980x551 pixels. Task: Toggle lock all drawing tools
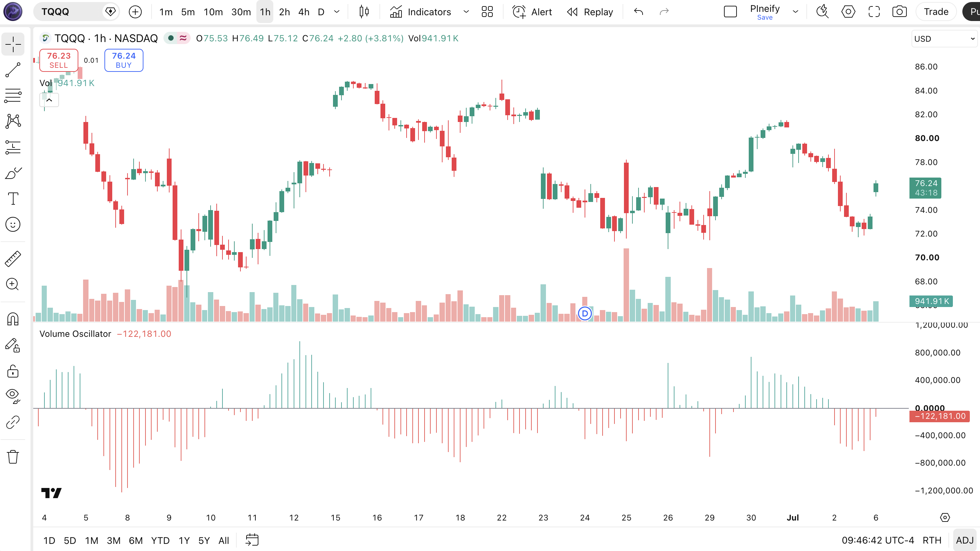point(13,371)
